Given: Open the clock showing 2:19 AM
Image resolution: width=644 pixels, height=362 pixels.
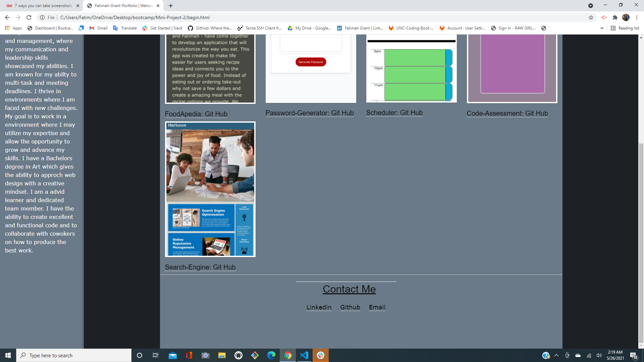Looking at the screenshot, I should [x=615, y=355].
